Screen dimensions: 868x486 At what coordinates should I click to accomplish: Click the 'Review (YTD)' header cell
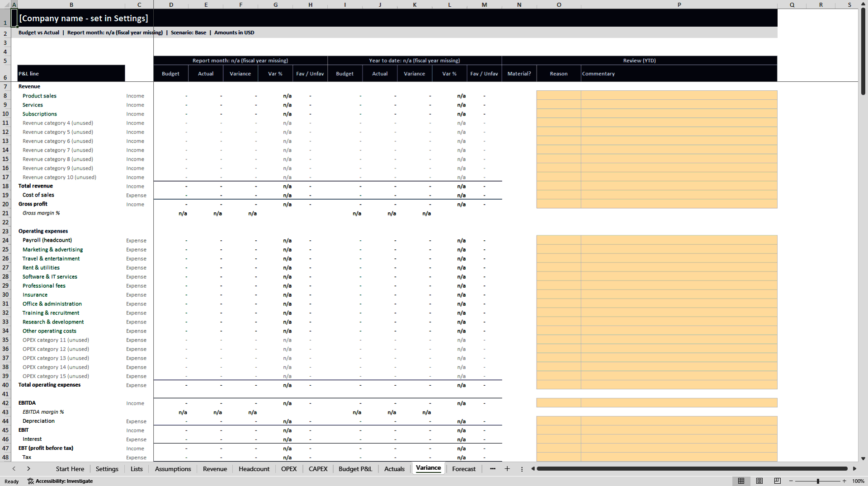(639, 61)
